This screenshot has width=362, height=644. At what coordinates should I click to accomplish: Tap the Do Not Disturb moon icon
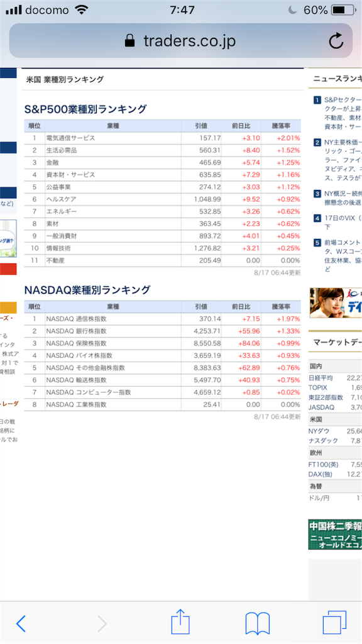[293, 10]
